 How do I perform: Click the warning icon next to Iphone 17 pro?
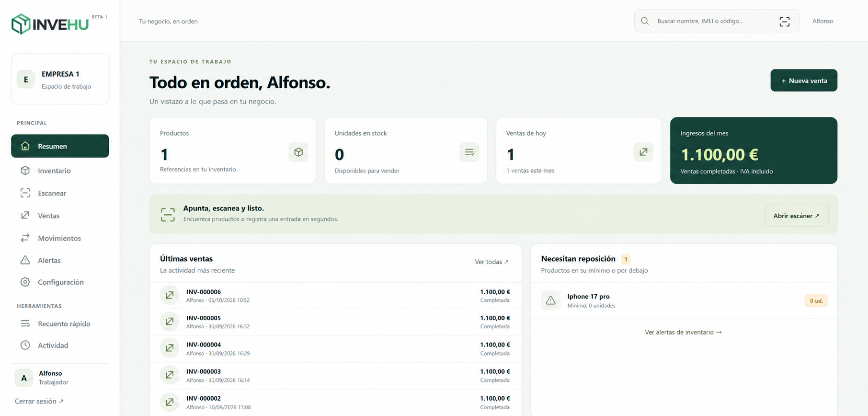[551, 300]
